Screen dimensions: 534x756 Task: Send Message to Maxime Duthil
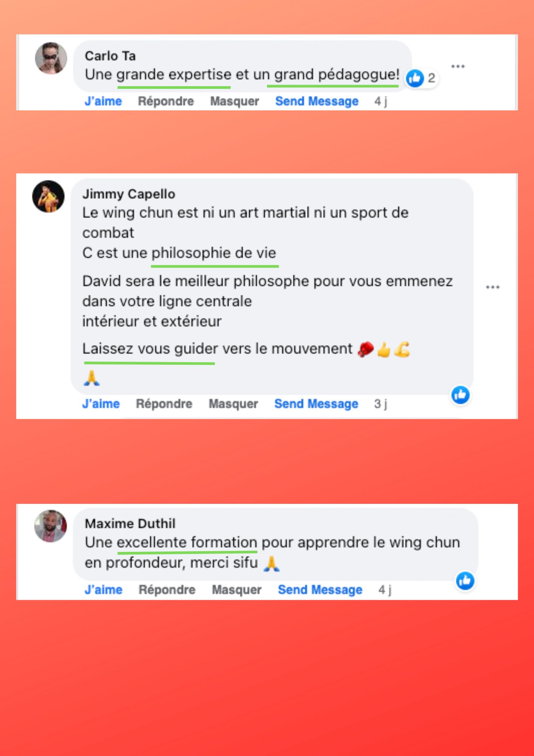pos(320,590)
